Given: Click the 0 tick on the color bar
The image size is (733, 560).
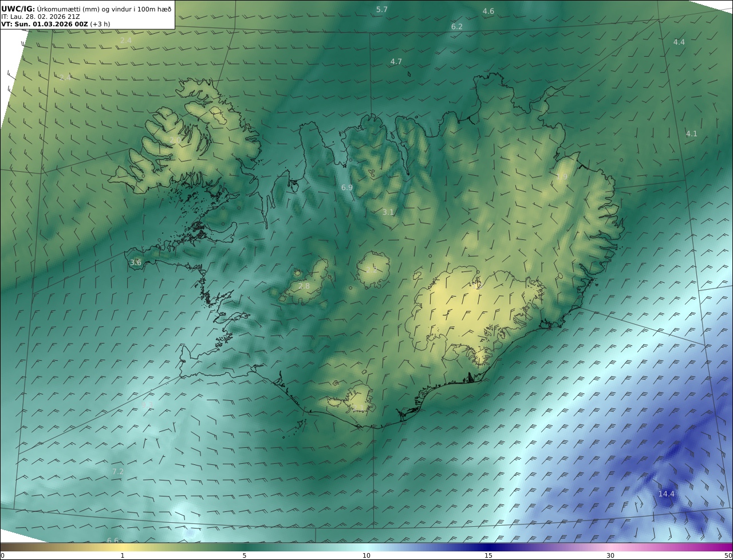Looking at the screenshot, I should pos(2,555).
